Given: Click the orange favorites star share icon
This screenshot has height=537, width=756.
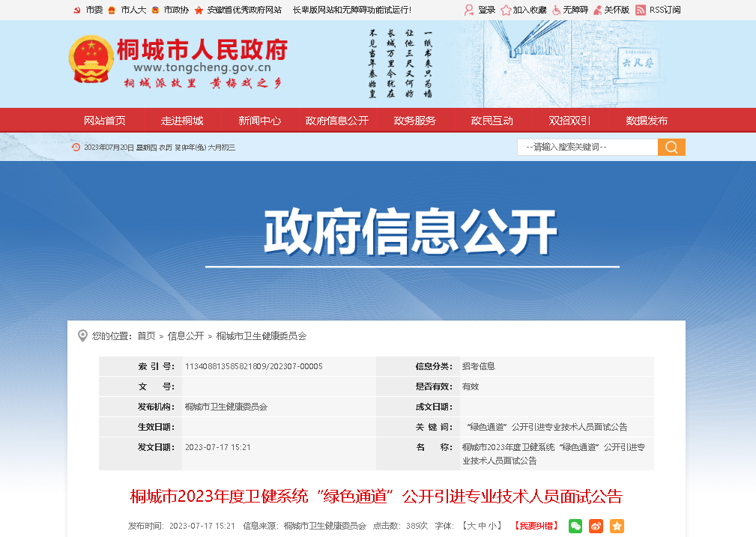Looking at the screenshot, I should coord(617,526).
